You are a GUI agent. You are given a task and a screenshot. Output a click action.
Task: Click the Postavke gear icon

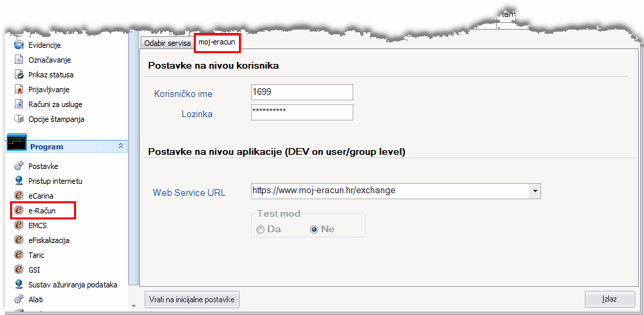click(x=18, y=166)
